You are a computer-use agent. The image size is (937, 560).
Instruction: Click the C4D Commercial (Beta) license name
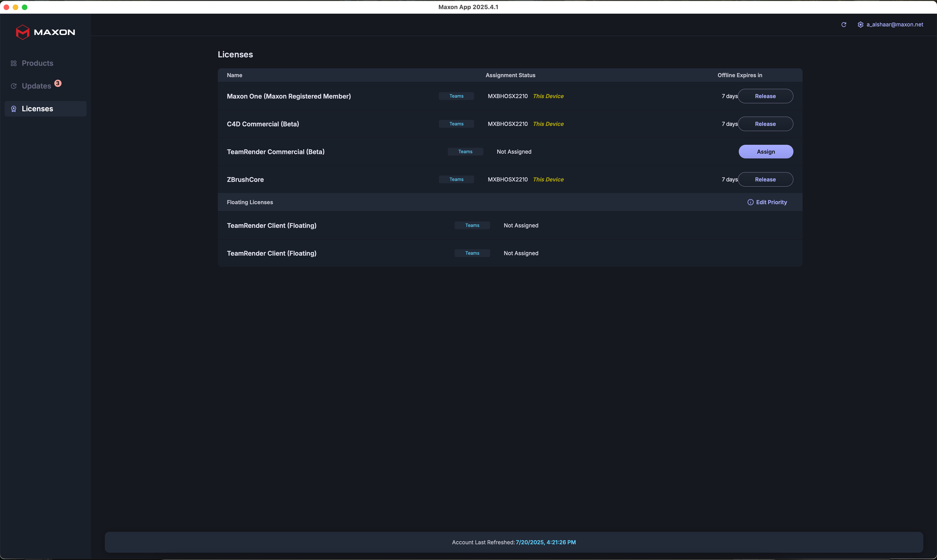(x=263, y=124)
